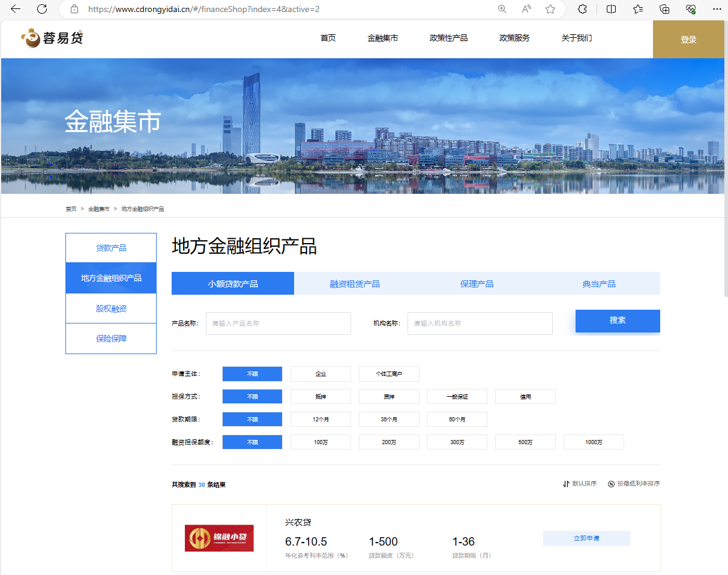Enable the 抵押 担保方式 filter
This screenshot has height=575, width=728.
320,396
